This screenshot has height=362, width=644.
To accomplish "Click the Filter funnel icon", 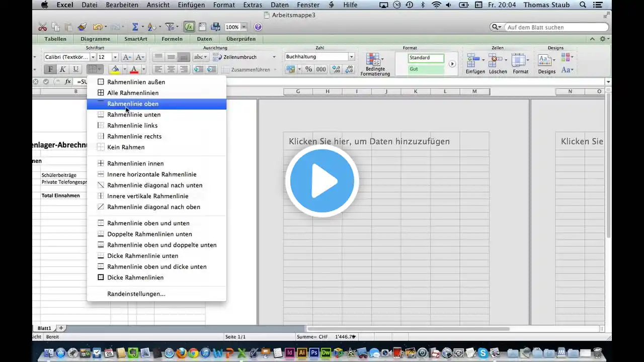I will click(x=170, y=27).
